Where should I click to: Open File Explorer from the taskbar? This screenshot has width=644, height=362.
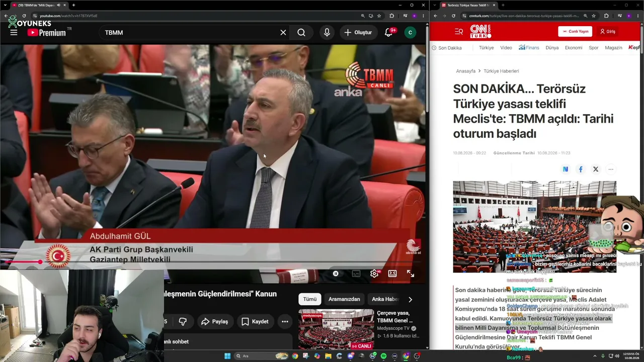[x=328, y=356]
